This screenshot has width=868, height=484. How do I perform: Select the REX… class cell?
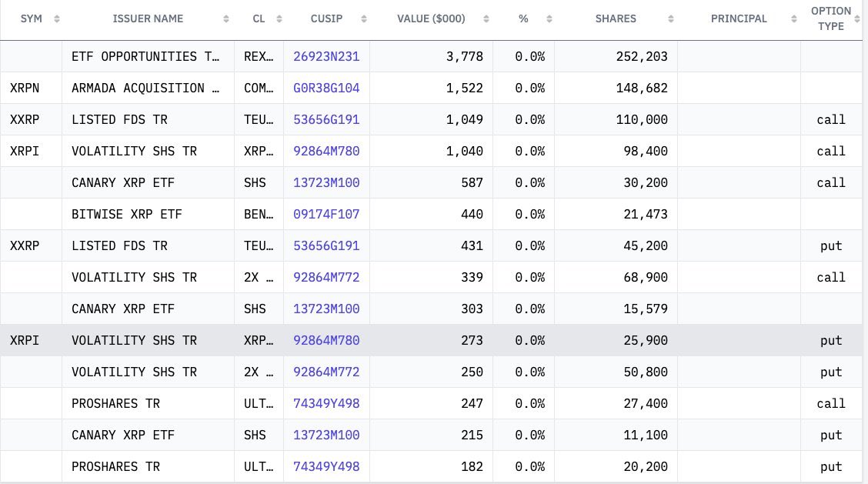point(259,56)
